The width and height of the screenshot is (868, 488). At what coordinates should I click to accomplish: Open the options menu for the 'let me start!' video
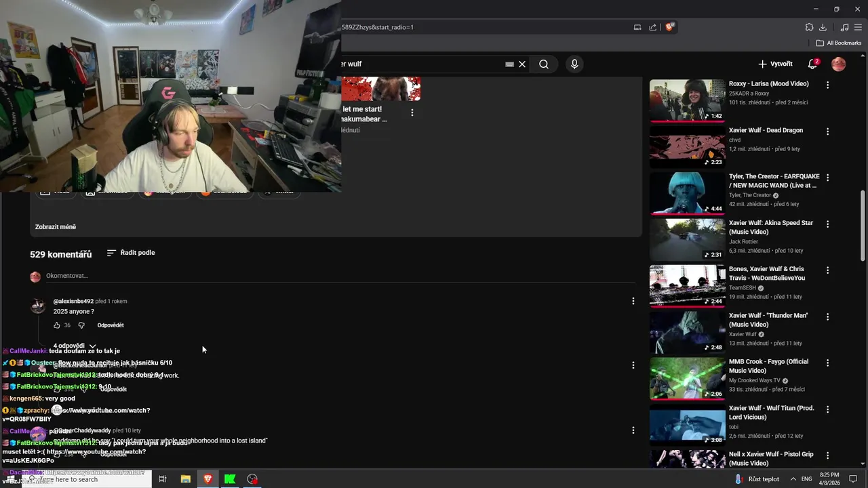point(412,113)
